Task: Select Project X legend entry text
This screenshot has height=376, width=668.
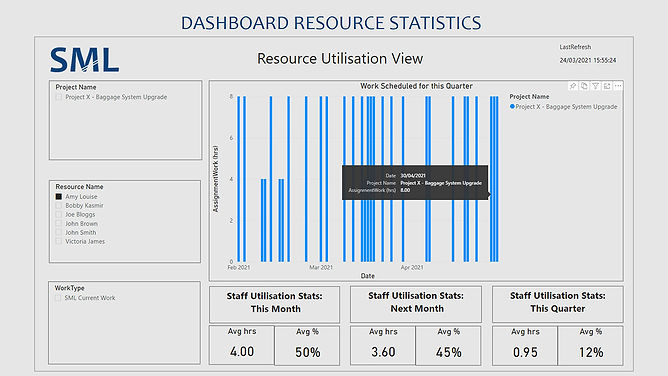Action: click(566, 107)
